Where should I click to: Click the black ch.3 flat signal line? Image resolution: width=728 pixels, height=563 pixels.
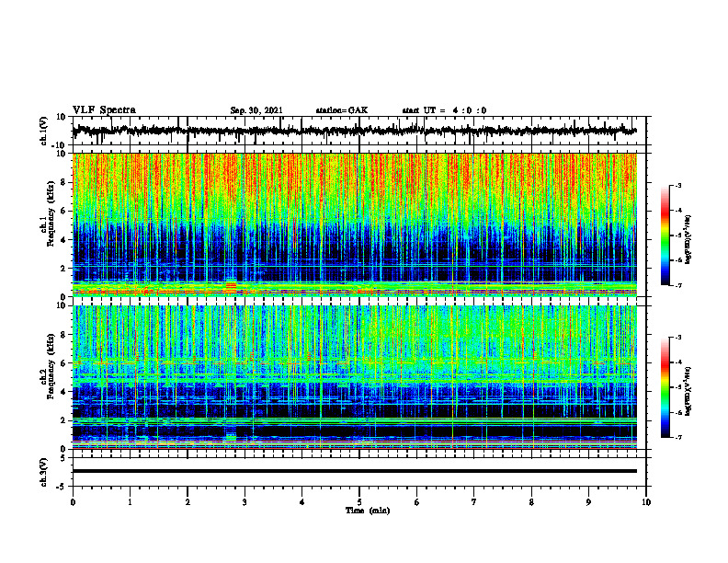pyautogui.click(x=355, y=471)
